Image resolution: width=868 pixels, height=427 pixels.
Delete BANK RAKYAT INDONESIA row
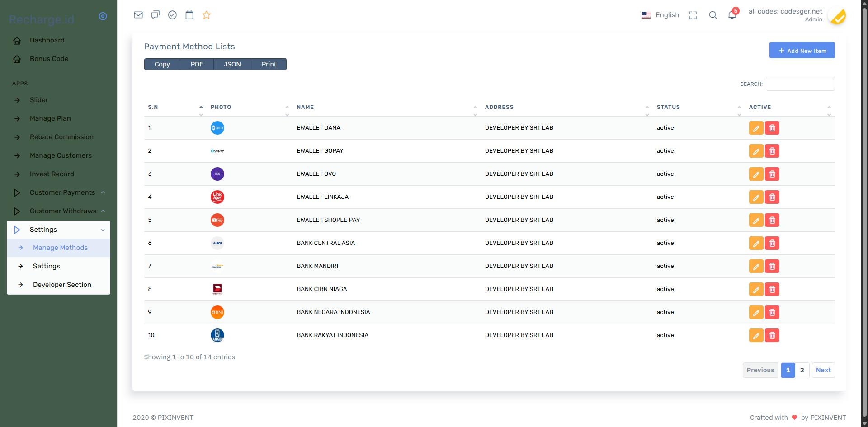click(772, 335)
